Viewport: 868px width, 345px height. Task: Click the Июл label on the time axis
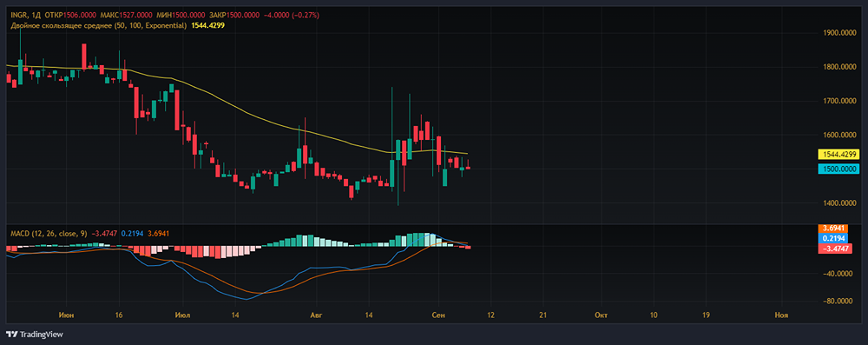point(182,315)
